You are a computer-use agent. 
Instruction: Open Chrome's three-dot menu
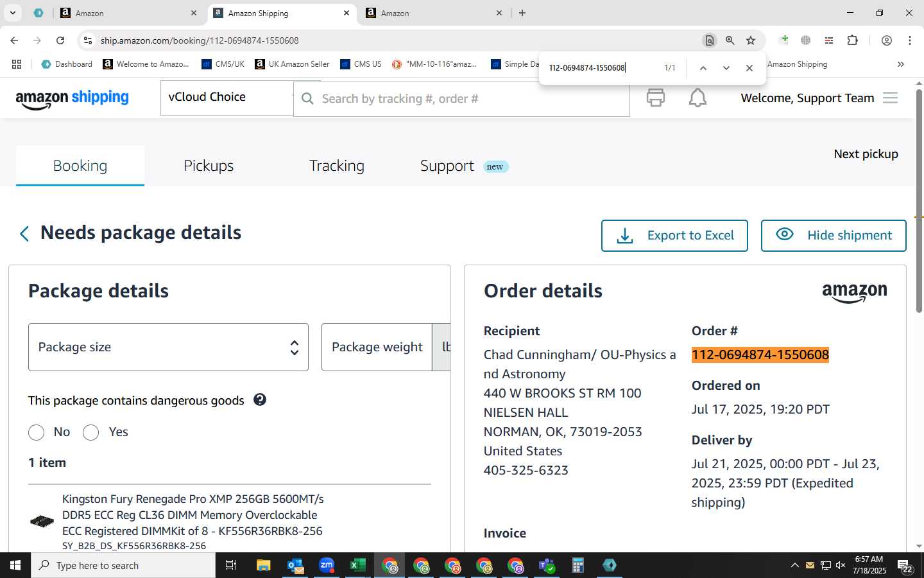[x=910, y=40]
